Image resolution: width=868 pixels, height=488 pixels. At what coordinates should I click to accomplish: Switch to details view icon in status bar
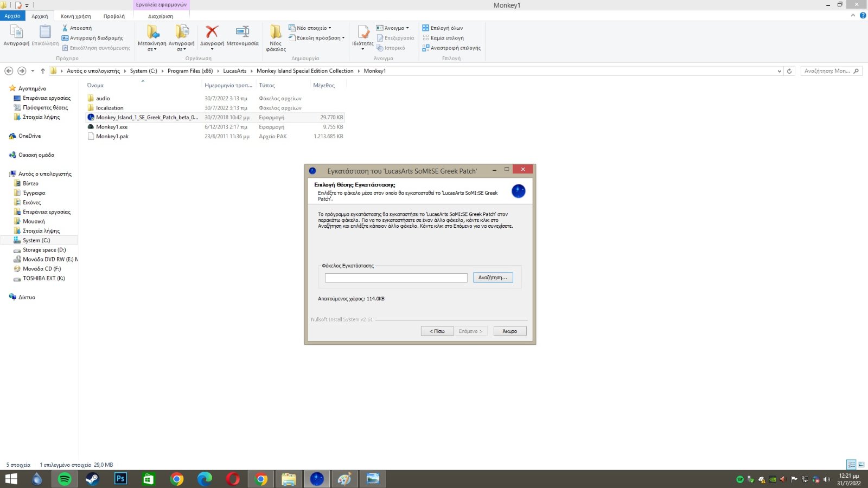[851, 465]
